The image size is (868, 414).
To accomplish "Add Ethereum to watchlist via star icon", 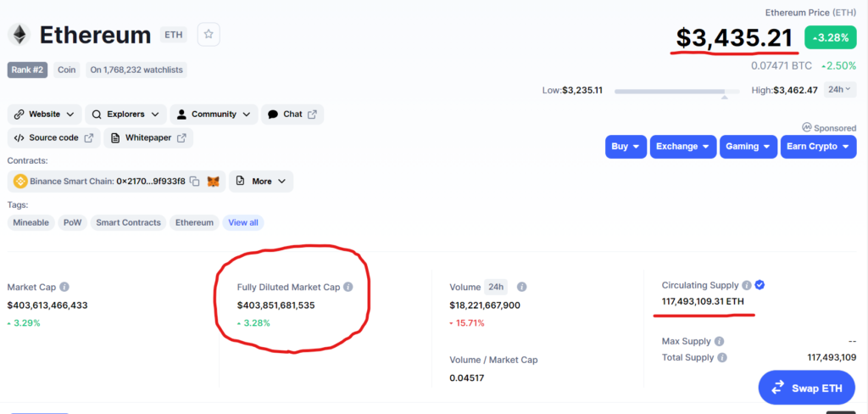I will (x=209, y=35).
